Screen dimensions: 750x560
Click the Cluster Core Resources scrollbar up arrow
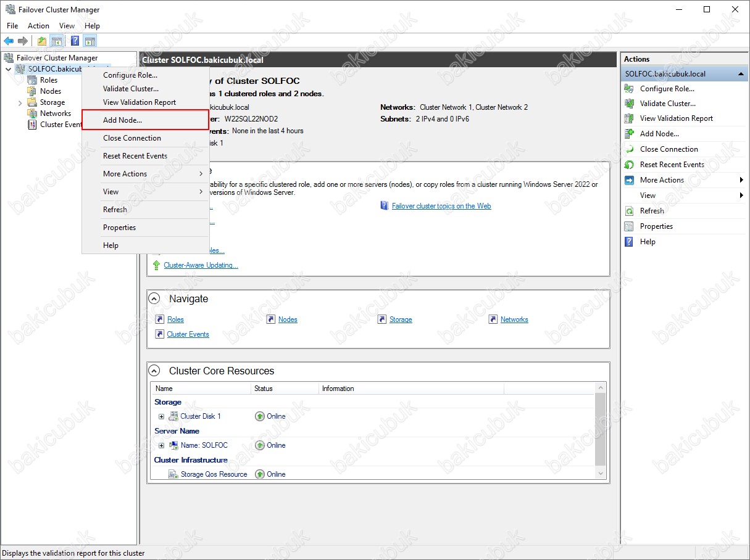point(601,387)
